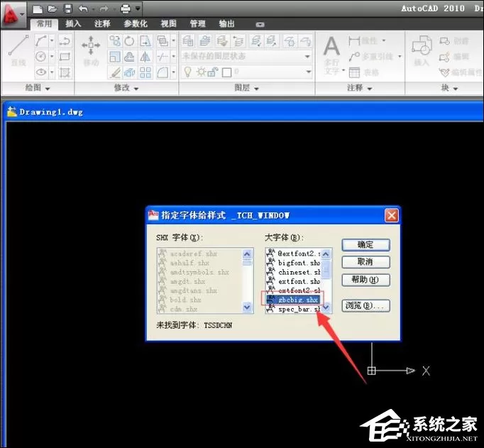Select the circle draw tool
The image size is (484, 448).
click(40, 57)
